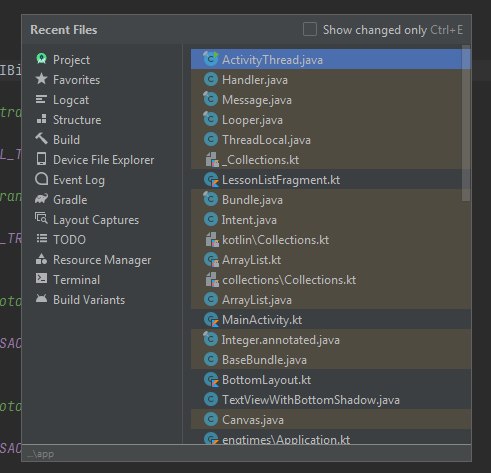Open ArrayList.kt from the list
Viewport: 491px width, 473px height.
pyautogui.click(x=330, y=259)
